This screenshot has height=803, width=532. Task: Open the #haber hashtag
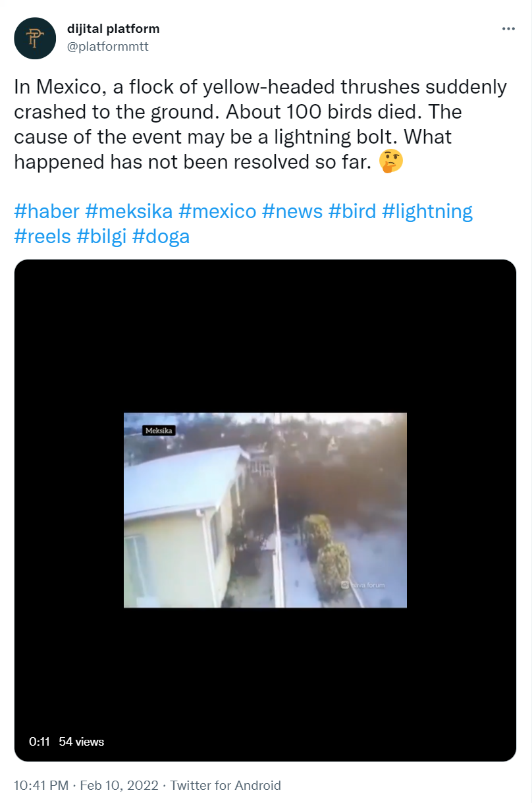coord(47,211)
